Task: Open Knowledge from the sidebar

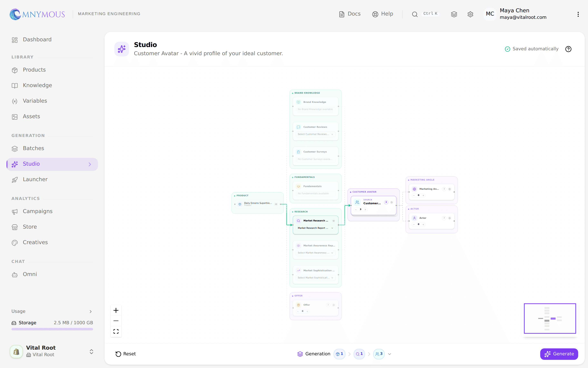Action: pyautogui.click(x=52, y=85)
